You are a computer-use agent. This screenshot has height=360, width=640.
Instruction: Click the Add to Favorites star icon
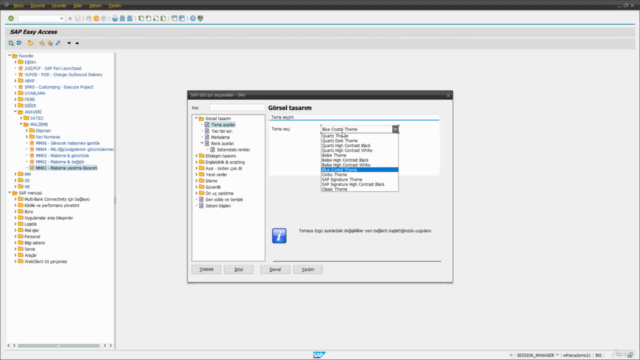(x=42, y=43)
